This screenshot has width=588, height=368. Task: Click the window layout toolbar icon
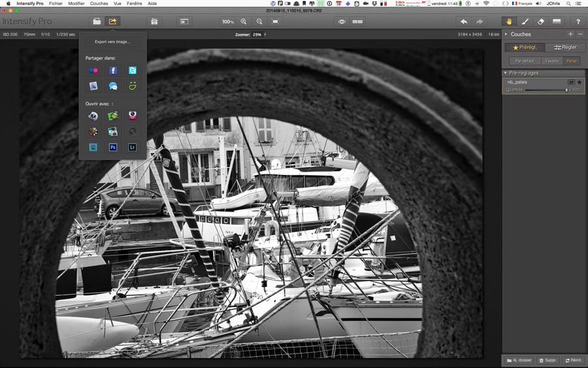(184, 22)
